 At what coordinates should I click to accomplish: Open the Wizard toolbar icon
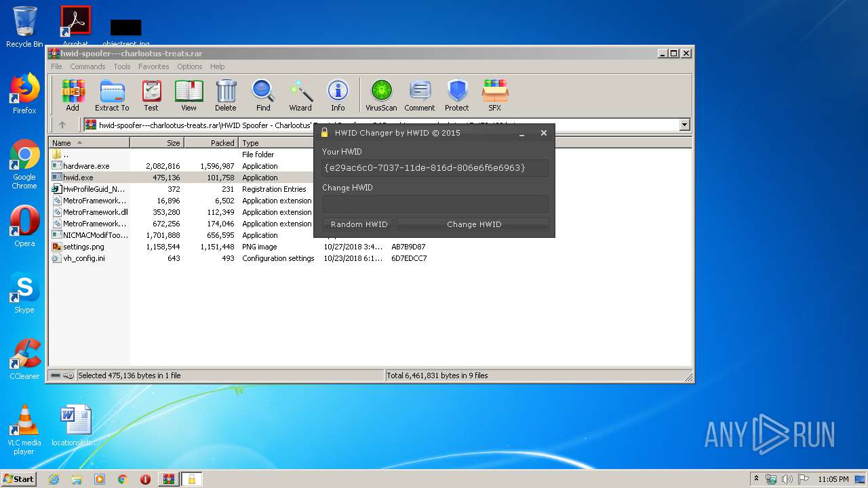point(300,95)
